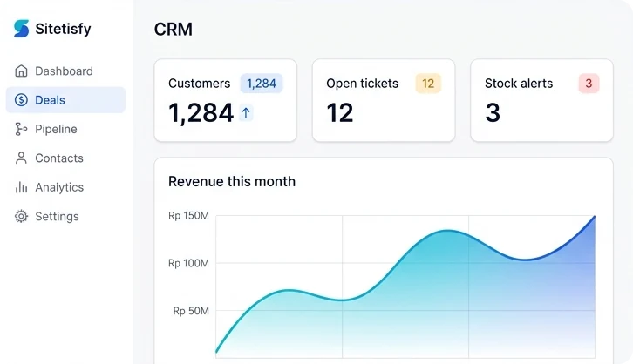Click the Rp 150M axis label

click(188, 216)
